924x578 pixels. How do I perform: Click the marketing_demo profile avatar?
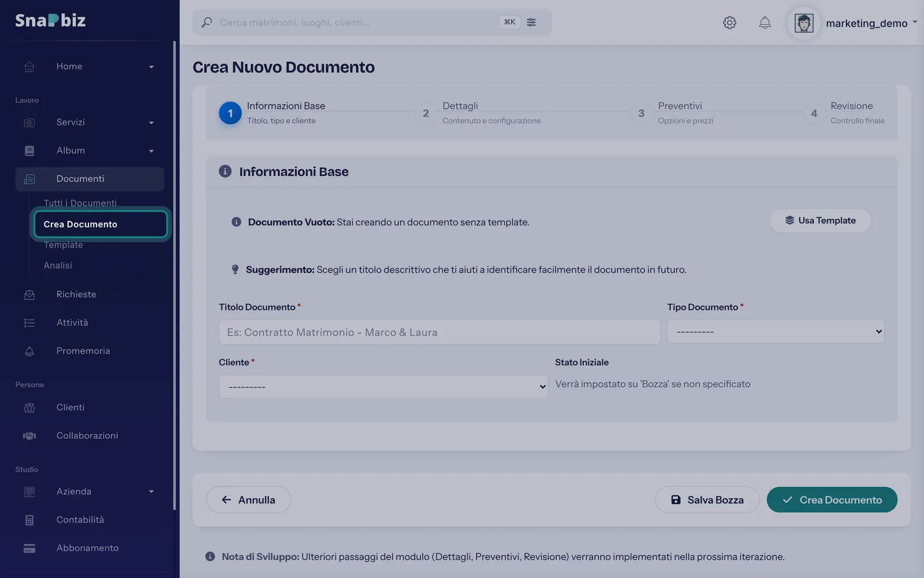tap(804, 23)
